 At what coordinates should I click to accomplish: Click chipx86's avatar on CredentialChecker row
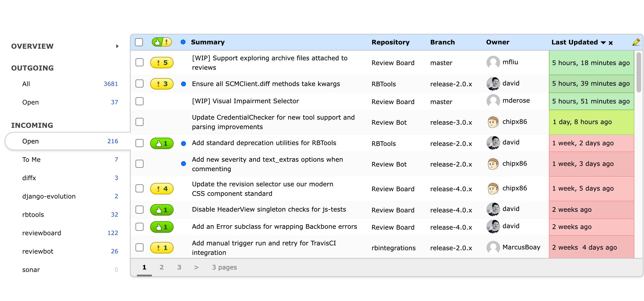click(493, 122)
